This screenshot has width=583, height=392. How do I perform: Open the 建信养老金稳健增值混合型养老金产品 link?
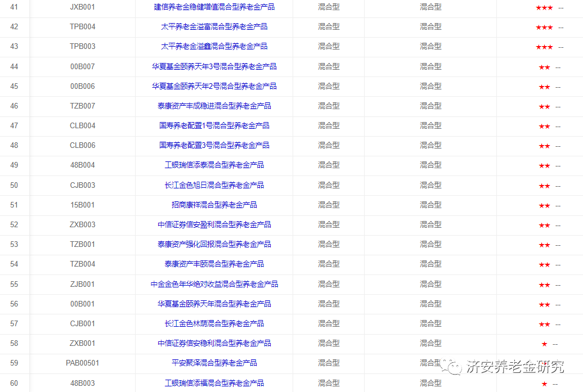click(214, 7)
